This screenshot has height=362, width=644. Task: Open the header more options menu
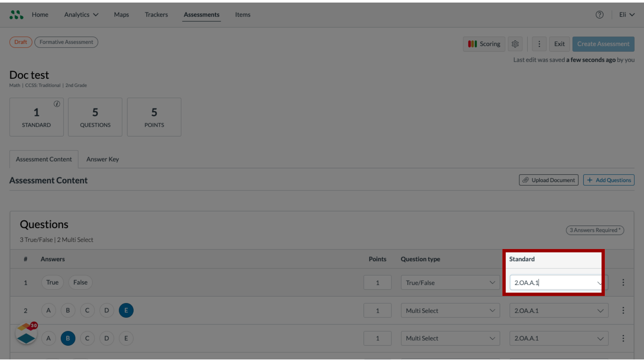pos(539,44)
